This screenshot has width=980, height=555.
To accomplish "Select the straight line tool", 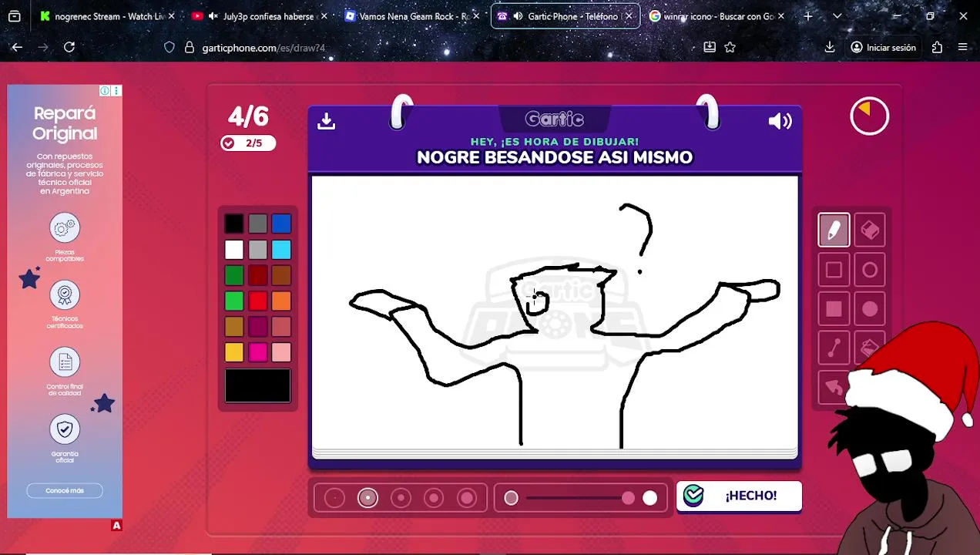I will (x=834, y=348).
